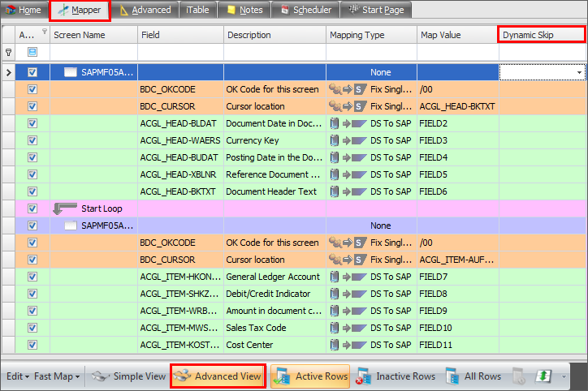Viewport: 588px width, 391px height.
Task: Open the Scheduler tab
Action: point(305,10)
